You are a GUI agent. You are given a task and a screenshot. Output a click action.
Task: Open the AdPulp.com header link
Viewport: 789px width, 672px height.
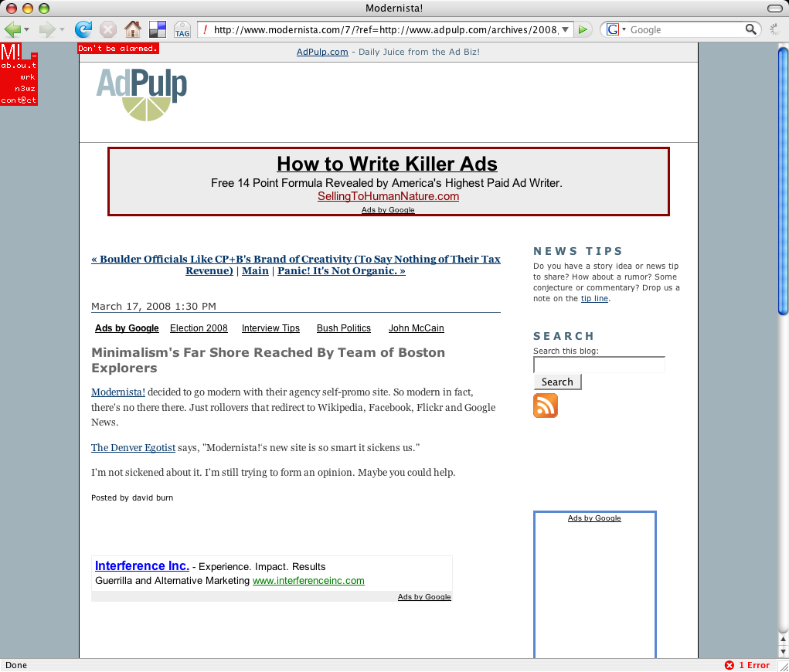tap(322, 52)
